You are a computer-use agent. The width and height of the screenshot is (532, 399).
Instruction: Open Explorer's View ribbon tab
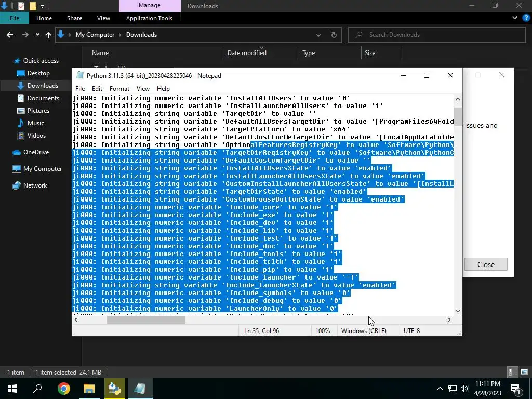(x=103, y=18)
